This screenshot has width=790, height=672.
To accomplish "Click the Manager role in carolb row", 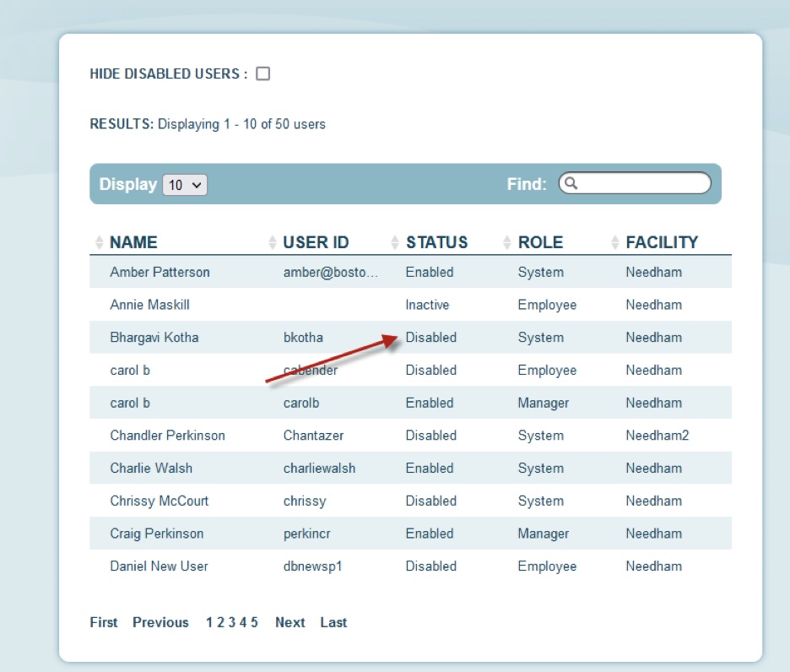I will (544, 404).
